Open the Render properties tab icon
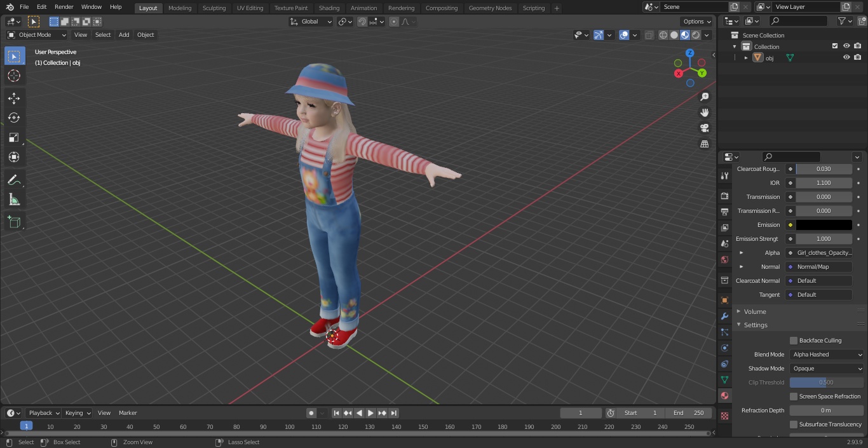Image resolution: width=868 pixels, height=448 pixels. (724, 196)
